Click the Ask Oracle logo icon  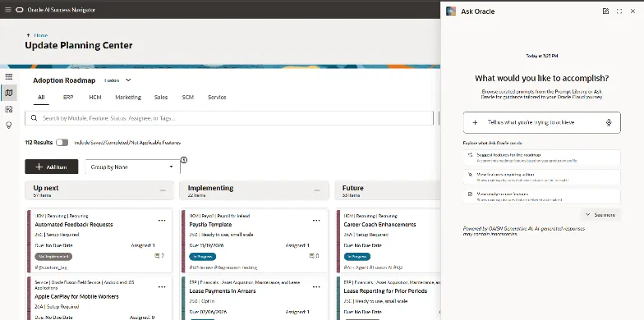pyautogui.click(x=451, y=11)
